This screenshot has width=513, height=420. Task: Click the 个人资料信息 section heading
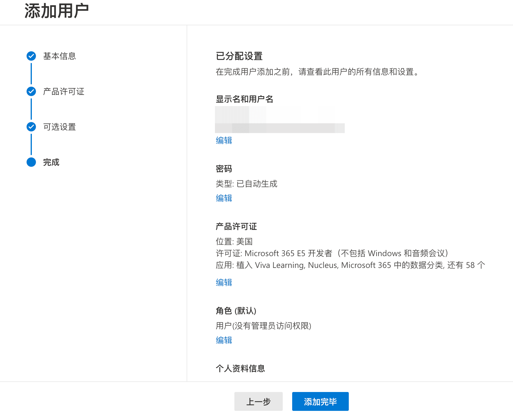pos(240,368)
